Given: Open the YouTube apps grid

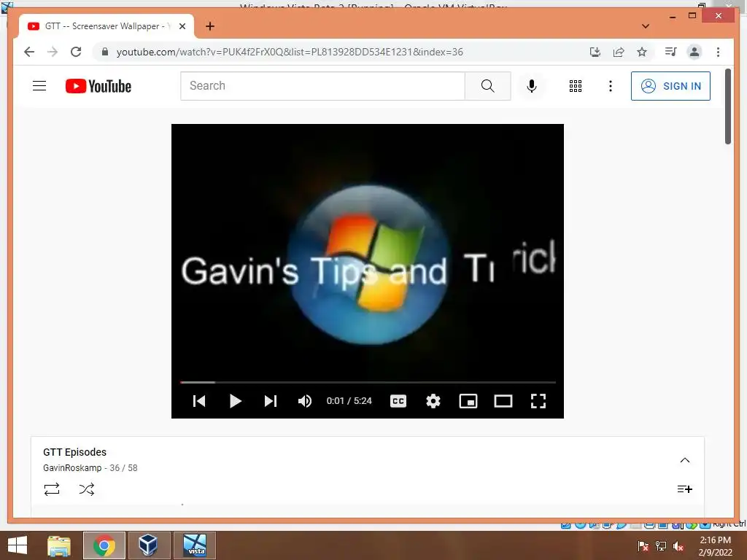Looking at the screenshot, I should (576, 86).
